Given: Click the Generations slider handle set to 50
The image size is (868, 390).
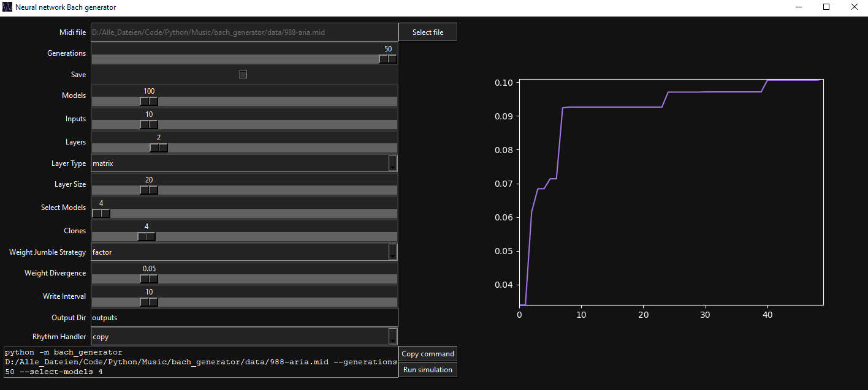Looking at the screenshot, I should (388, 59).
